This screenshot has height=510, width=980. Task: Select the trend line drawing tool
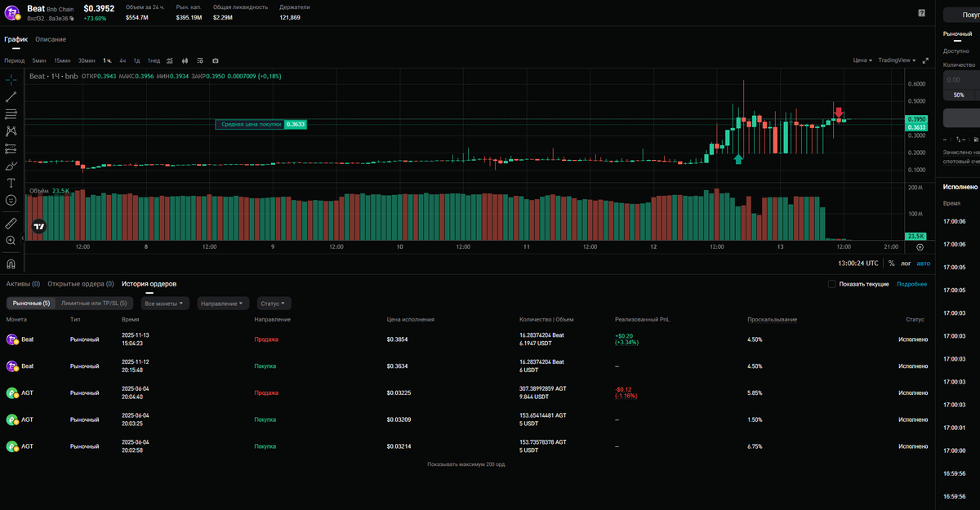[11, 96]
